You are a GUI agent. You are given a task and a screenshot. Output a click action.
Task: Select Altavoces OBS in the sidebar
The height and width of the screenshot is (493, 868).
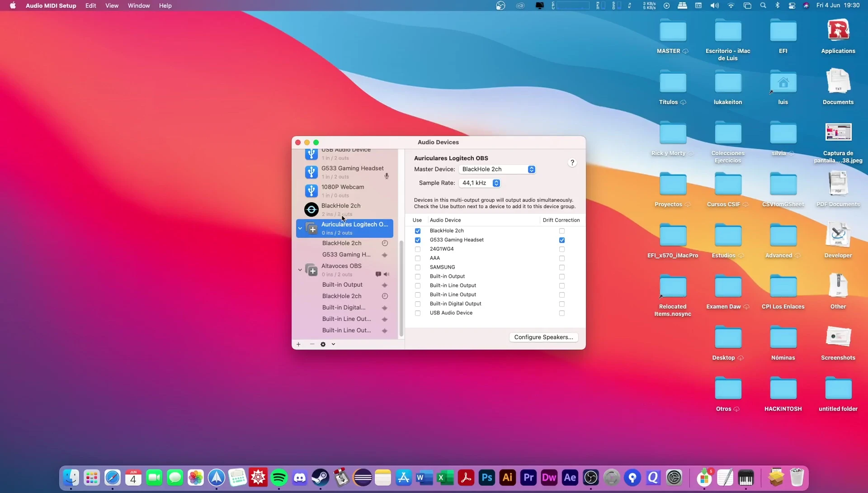344,270
